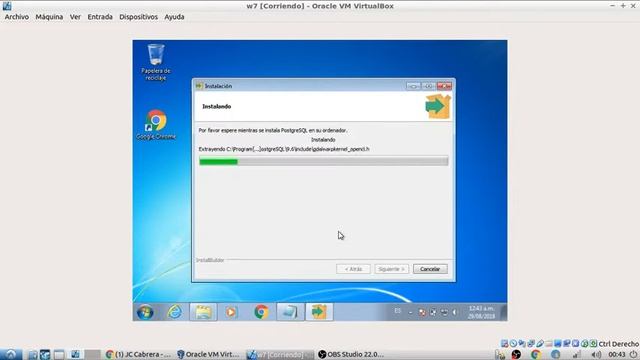Click the small icon in the installer title bar
Screen dimensions: 640x360
[199, 86]
